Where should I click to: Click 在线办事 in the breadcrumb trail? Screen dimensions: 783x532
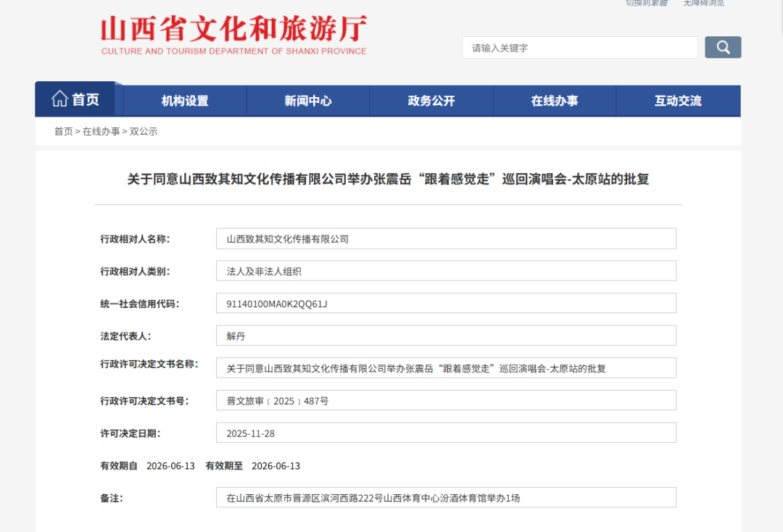[101, 131]
